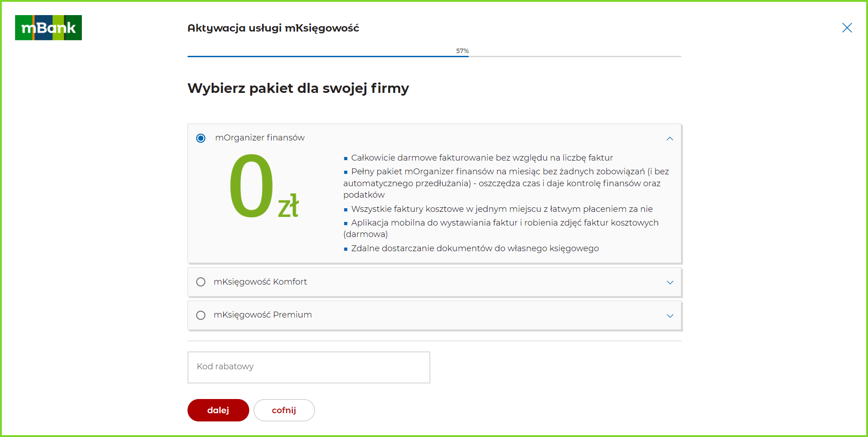Select the mKsięgowość Premium radio button
Screen dimensions: 868x437
point(201,315)
